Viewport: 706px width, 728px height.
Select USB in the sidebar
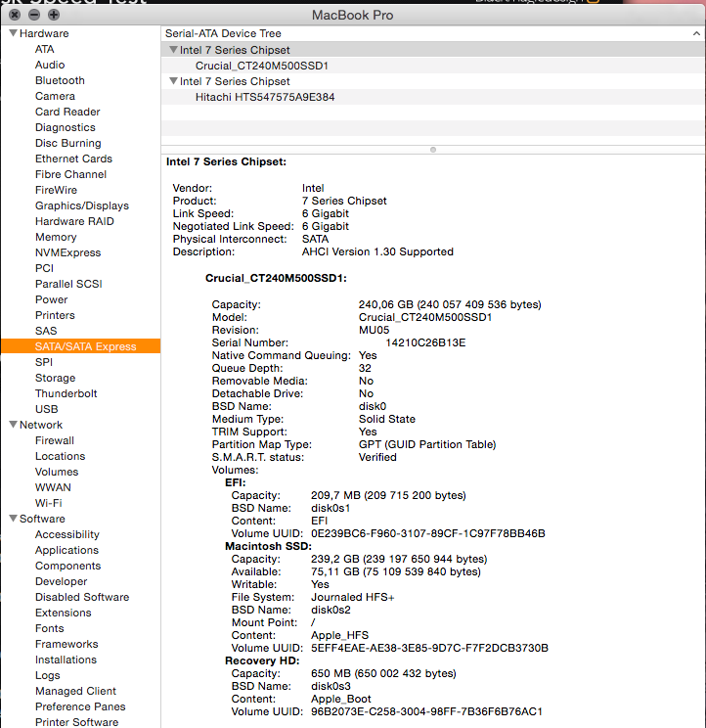(47, 409)
